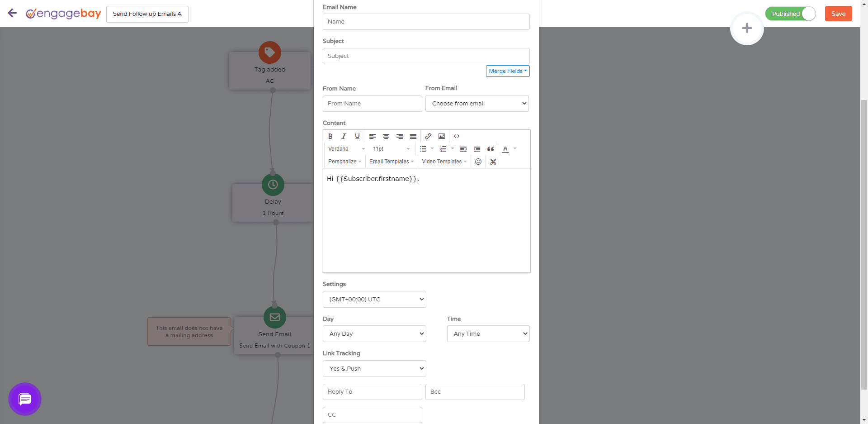Click the Subject input field
This screenshot has height=424, width=868.
(426, 56)
